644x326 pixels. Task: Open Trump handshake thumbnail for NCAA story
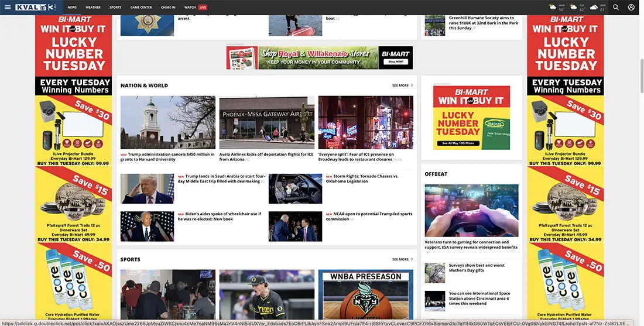point(295,227)
